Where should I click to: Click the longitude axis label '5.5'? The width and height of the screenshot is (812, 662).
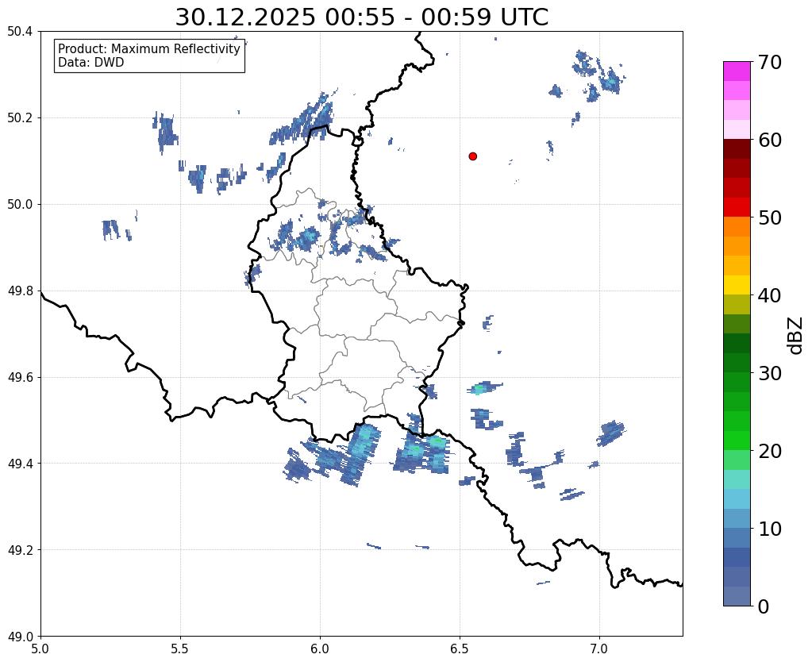[x=180, y=649]
